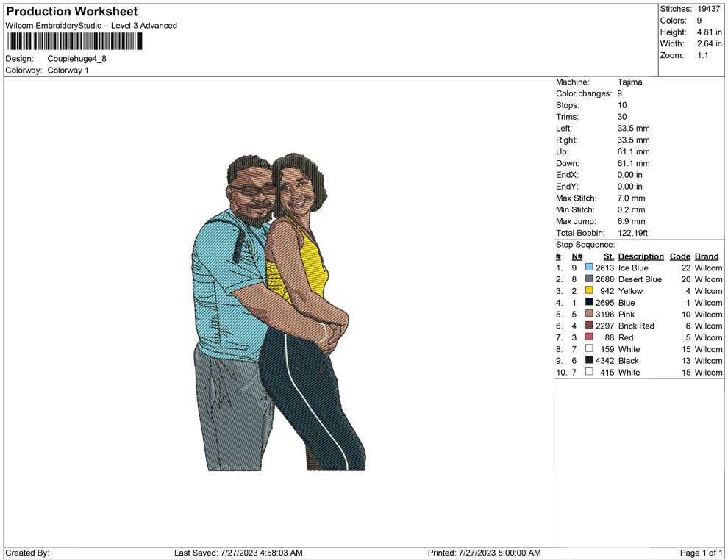Click the Stop Sequence heading
Screen dimensions: 728x560
585,245
